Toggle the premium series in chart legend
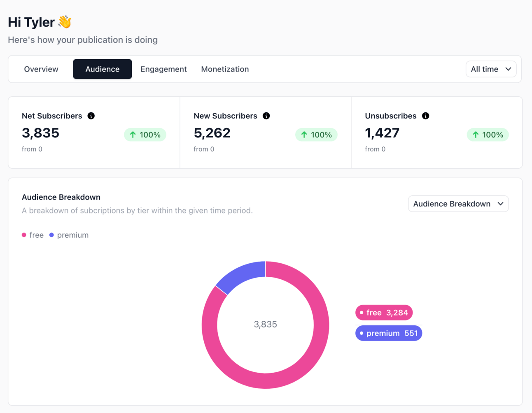Screen dimensions: 532x413 click(x=69, y=235)
